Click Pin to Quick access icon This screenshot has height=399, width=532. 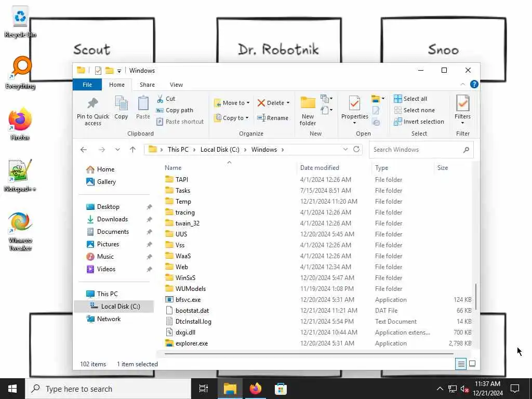[92, 103]
